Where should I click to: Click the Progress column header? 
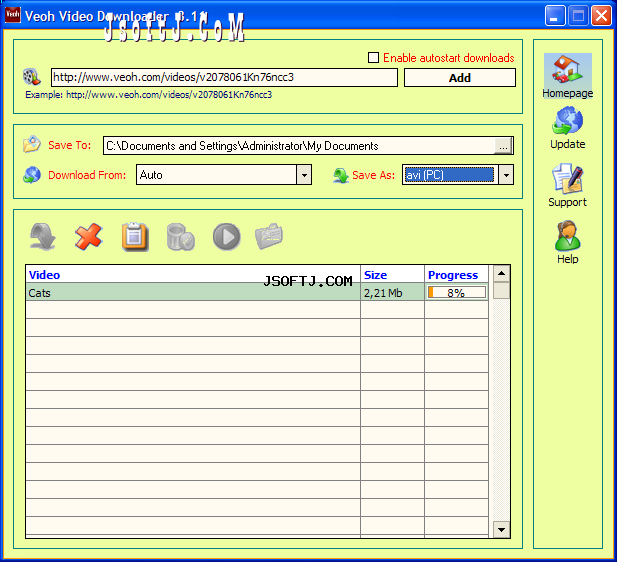pos(456,274)
